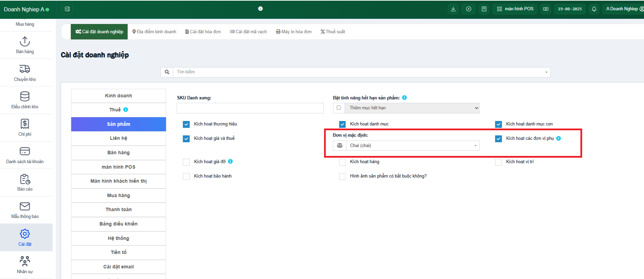Open Chi phí receipt icon
Viewport: 644px width, 279px height.
pos(25,124)
